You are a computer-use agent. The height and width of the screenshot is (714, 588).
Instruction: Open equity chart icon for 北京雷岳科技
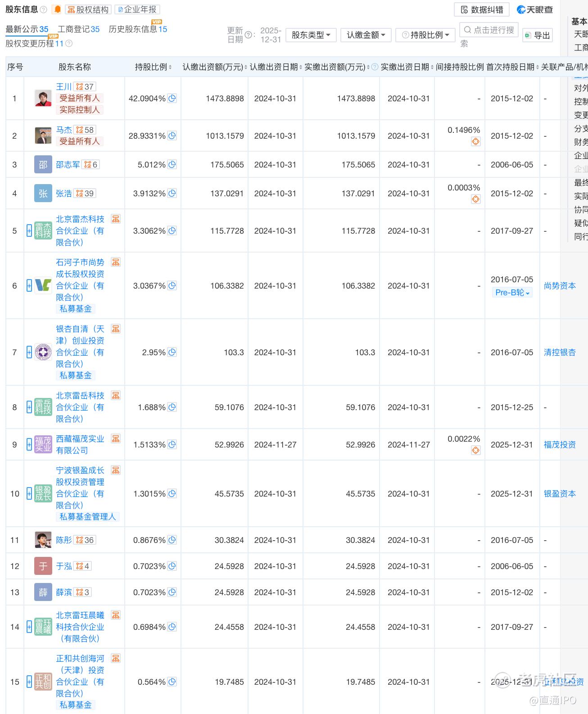(x=116, y=396)
